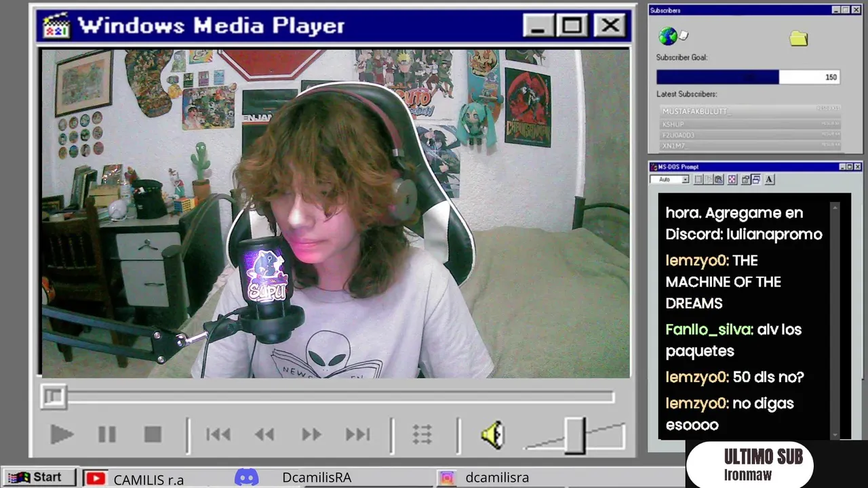Click the webcam video in Media Player
This screenshot has height=488, width=868.
(335, 213)
